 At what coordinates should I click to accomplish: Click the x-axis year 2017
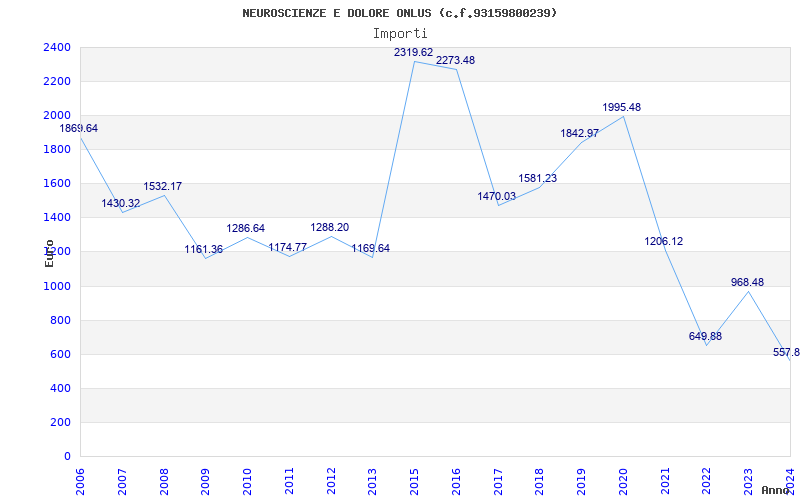click(x=498, y=482)
